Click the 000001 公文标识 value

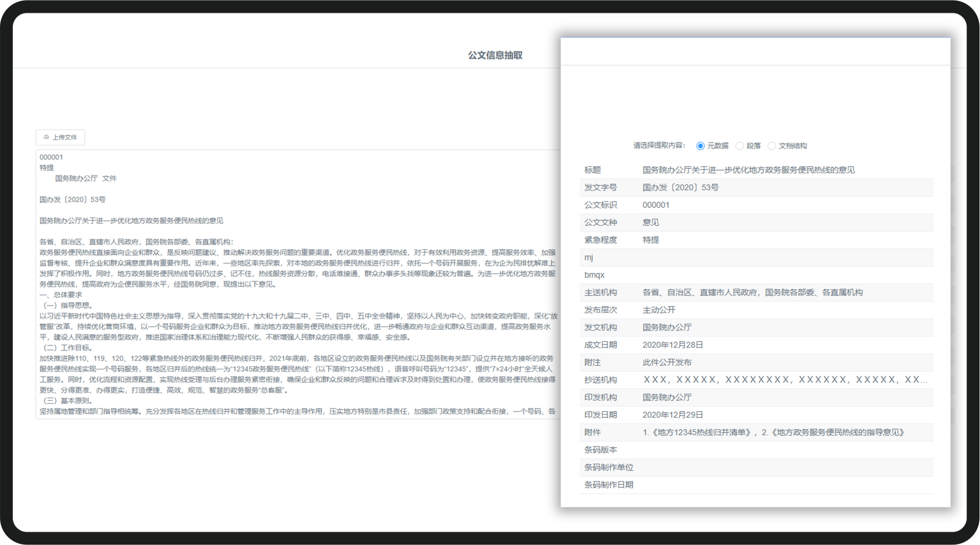tap(656, 205)
